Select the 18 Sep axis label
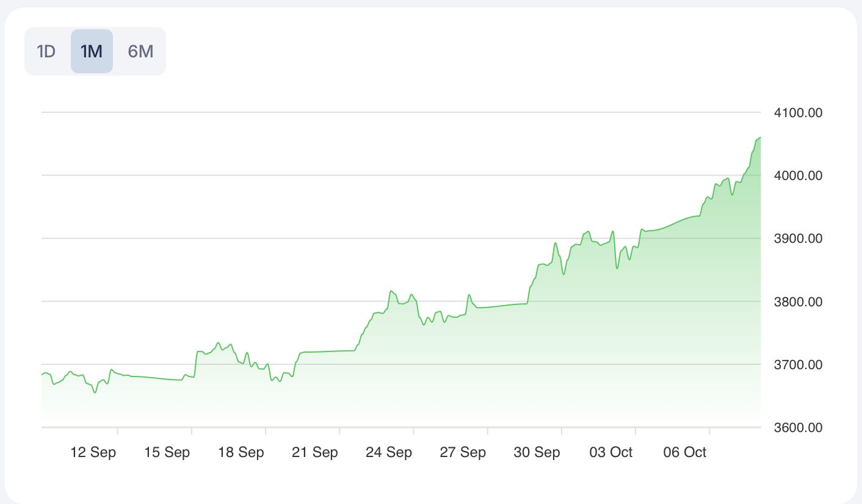Image resolution: width=862 pixels, height=504 pixels. (x=241, y=452)
